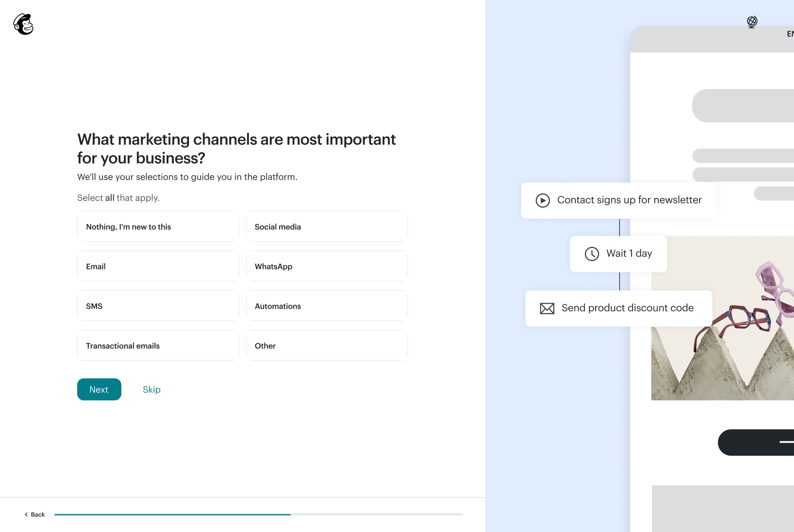Choose the SMS channel option

pos(158,306)
